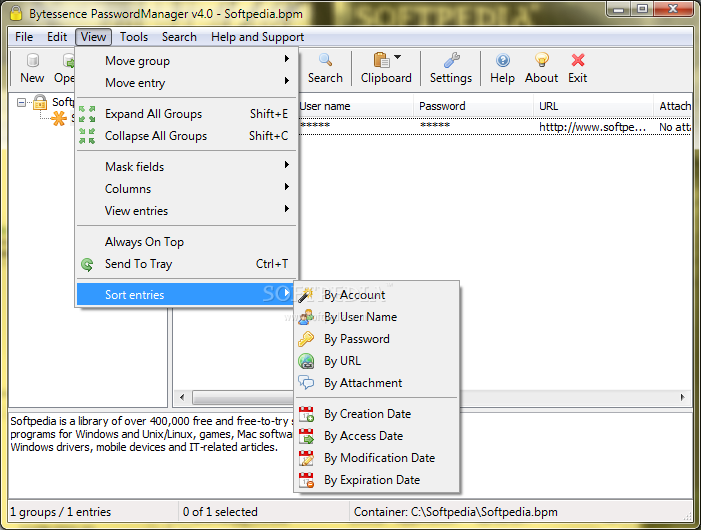Screen dimensions: 701x530
Task: Click the Attach column header
Action: click(x=673, y=106)
